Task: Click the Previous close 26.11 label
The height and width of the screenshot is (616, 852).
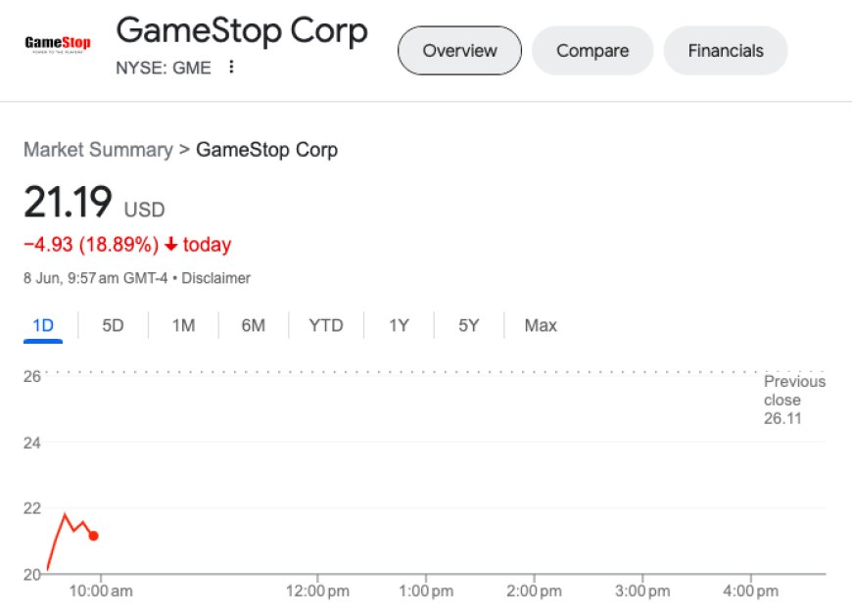Action: point(793,400)
